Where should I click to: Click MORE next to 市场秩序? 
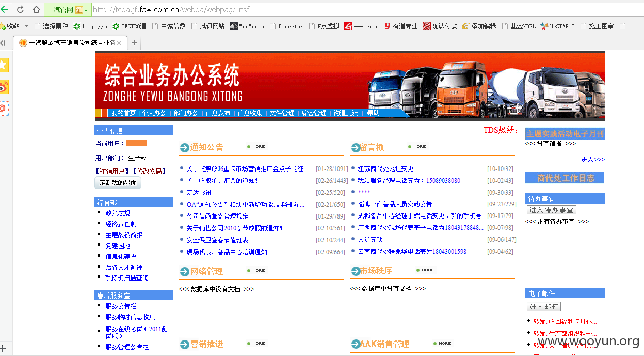click(425, 270)
